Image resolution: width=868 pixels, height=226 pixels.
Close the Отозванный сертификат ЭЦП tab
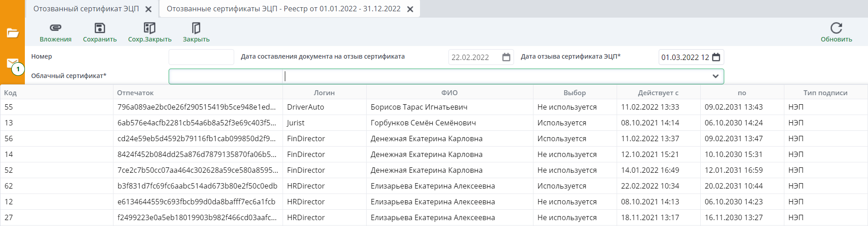148,9
